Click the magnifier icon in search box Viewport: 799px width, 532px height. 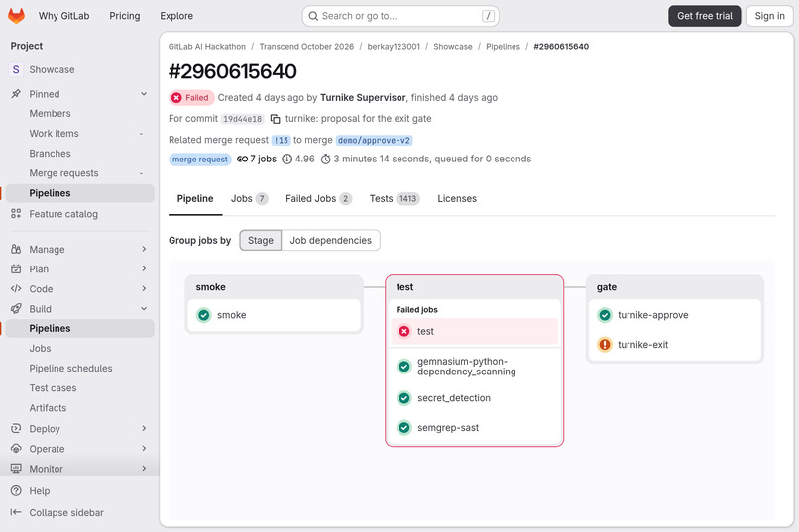pos(313,16)
